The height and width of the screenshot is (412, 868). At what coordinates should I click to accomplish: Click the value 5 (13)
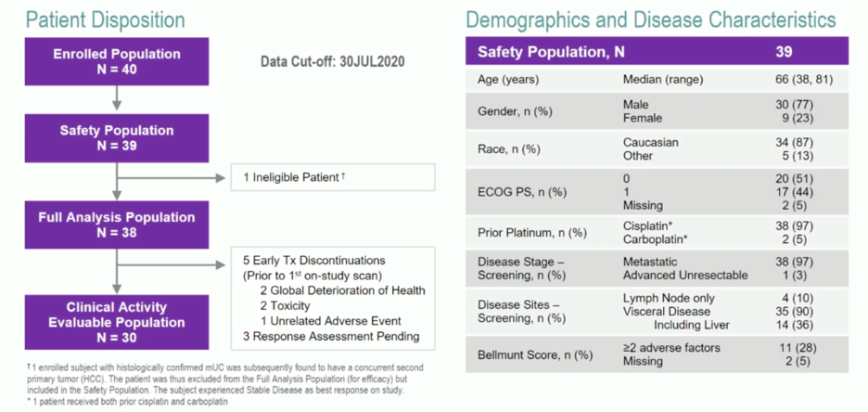tap(798, 156)
